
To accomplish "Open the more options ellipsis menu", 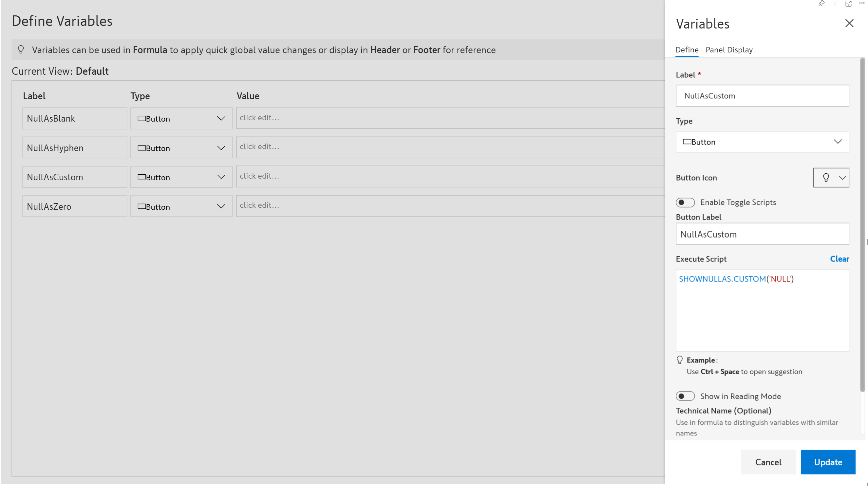I will click(861, 3).
